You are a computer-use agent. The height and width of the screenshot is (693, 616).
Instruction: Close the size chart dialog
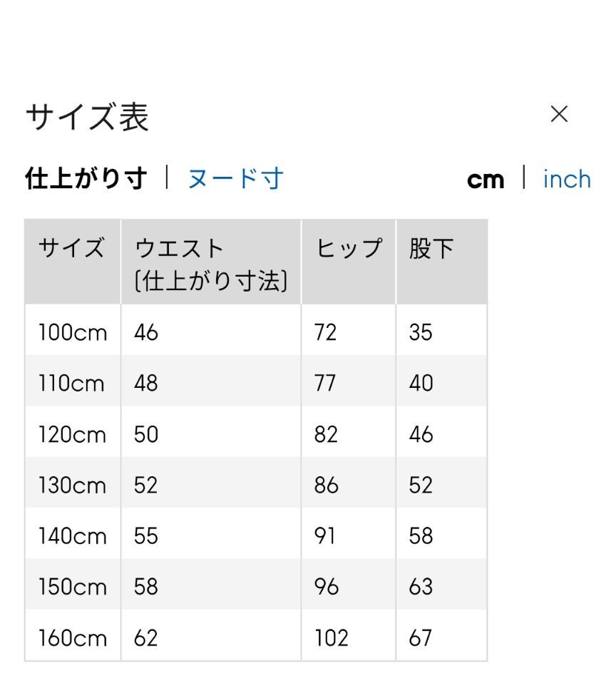[559, 114]
